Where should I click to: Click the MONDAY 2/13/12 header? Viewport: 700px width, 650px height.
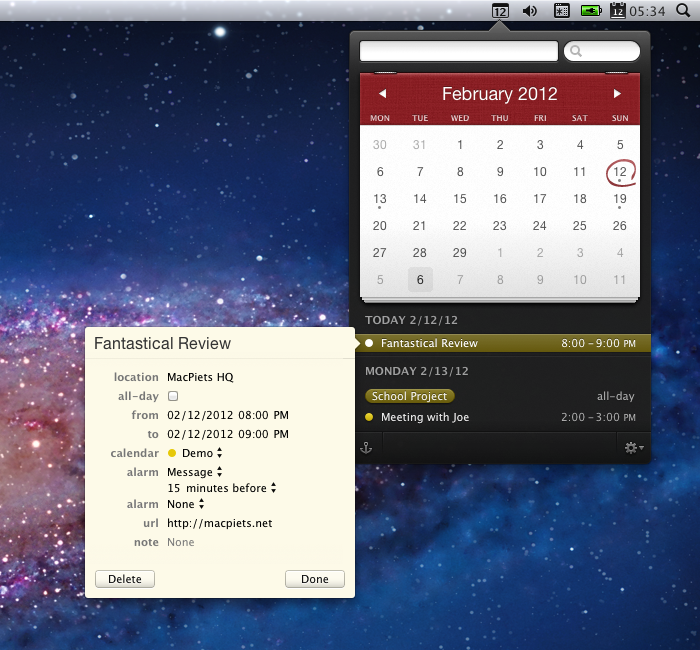(x=417, y=371)
